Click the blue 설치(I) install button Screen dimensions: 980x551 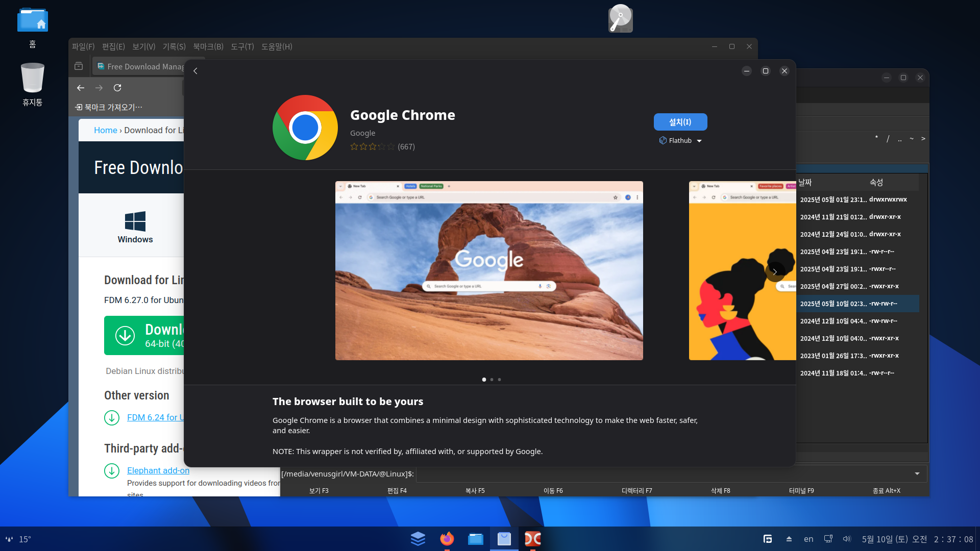(x=680, y=122)
